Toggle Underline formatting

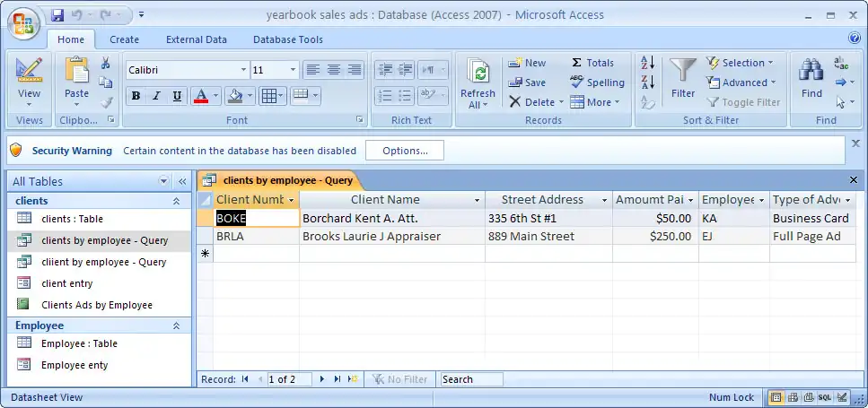tap(177, 96)
